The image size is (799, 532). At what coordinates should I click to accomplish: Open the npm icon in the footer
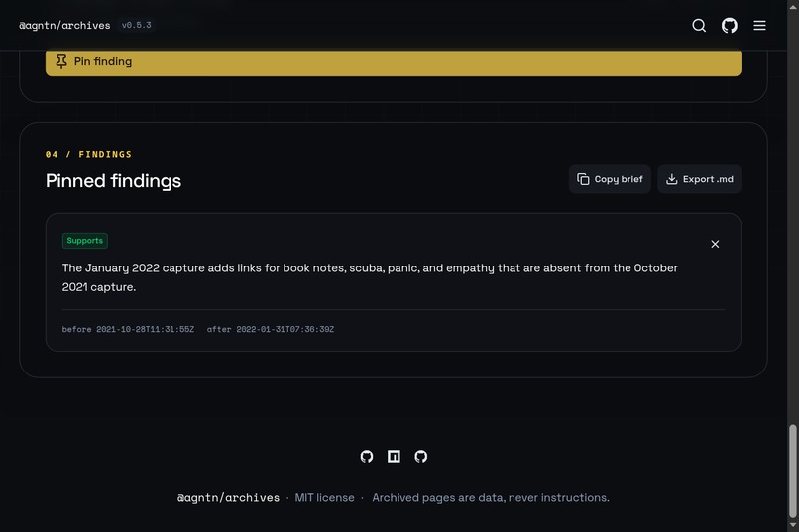click(x=394, y=456)
